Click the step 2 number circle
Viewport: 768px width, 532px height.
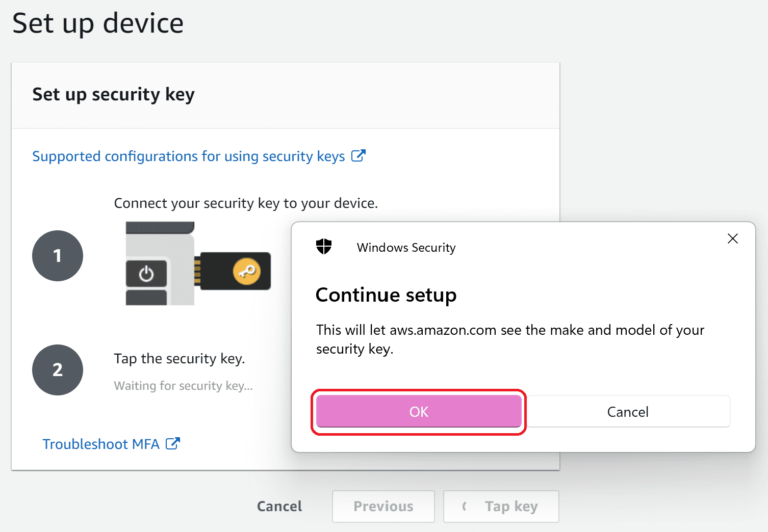tap(58, 370)
